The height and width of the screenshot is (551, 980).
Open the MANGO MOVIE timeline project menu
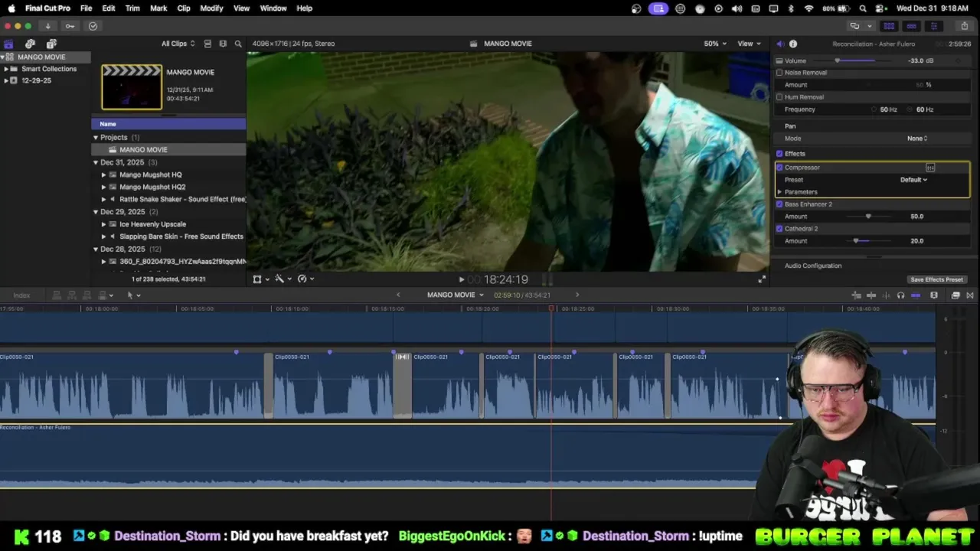[x=456, y=295]
